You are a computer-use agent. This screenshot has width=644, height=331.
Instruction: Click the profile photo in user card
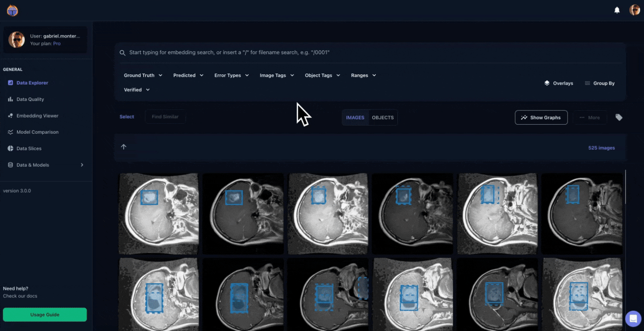[17, 40]
